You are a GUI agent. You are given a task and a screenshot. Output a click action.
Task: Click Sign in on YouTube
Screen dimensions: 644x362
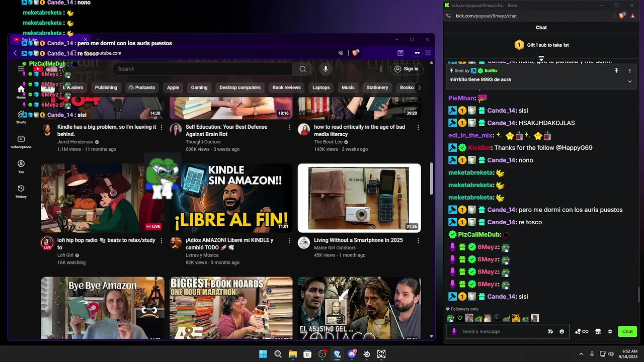(x=407, y=69)
